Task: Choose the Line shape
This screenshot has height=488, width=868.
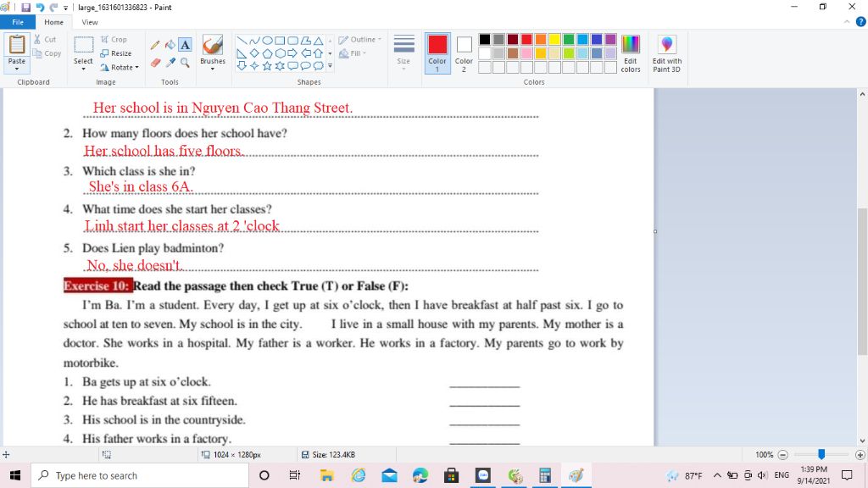Action: click(242, 41)
